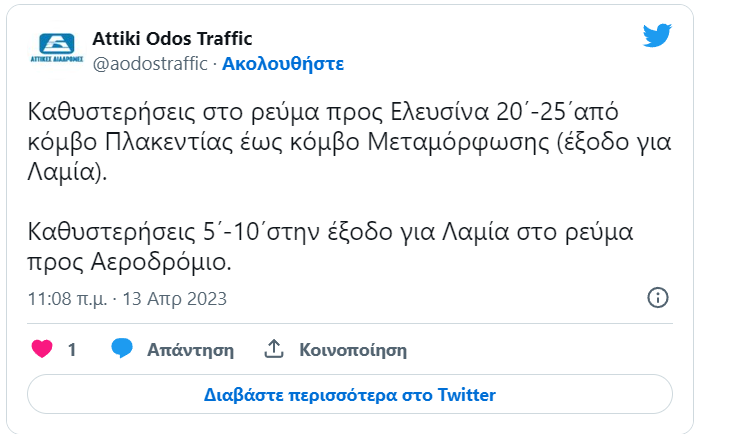Open the Attiki Odos profile logo
Screen dimensions: 732x437
(59, 49)
